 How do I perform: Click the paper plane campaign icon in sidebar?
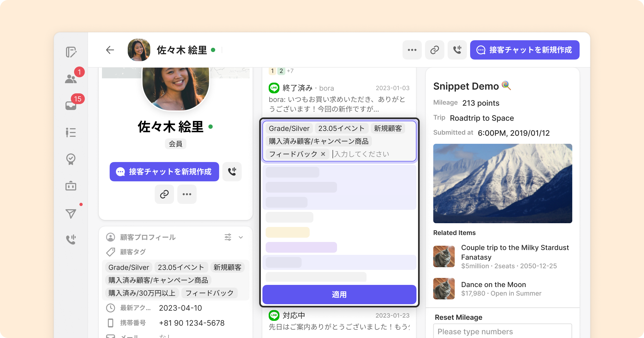tap(71, 214)
